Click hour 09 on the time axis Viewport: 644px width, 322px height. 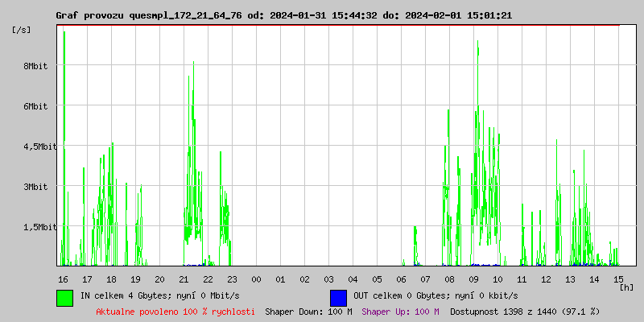point(473,279)
